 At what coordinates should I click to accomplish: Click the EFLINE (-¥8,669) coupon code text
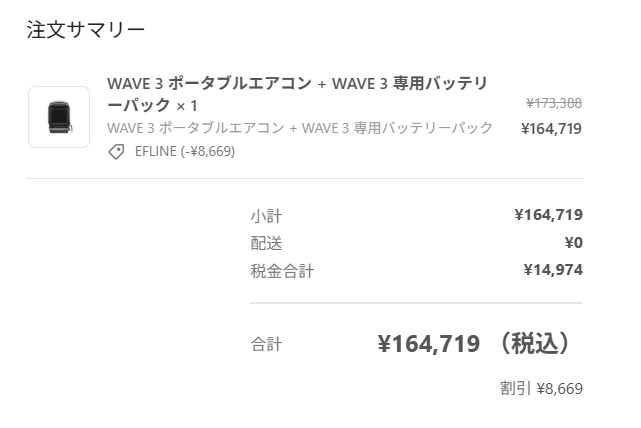click(x=185, y=152)
